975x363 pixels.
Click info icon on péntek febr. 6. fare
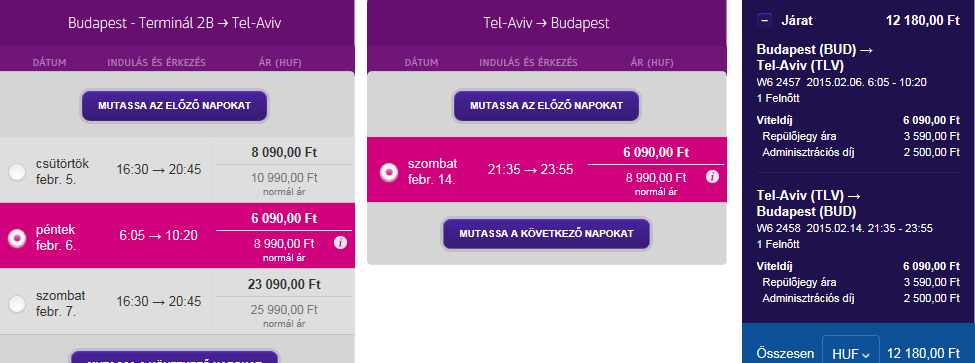point(340,242)
